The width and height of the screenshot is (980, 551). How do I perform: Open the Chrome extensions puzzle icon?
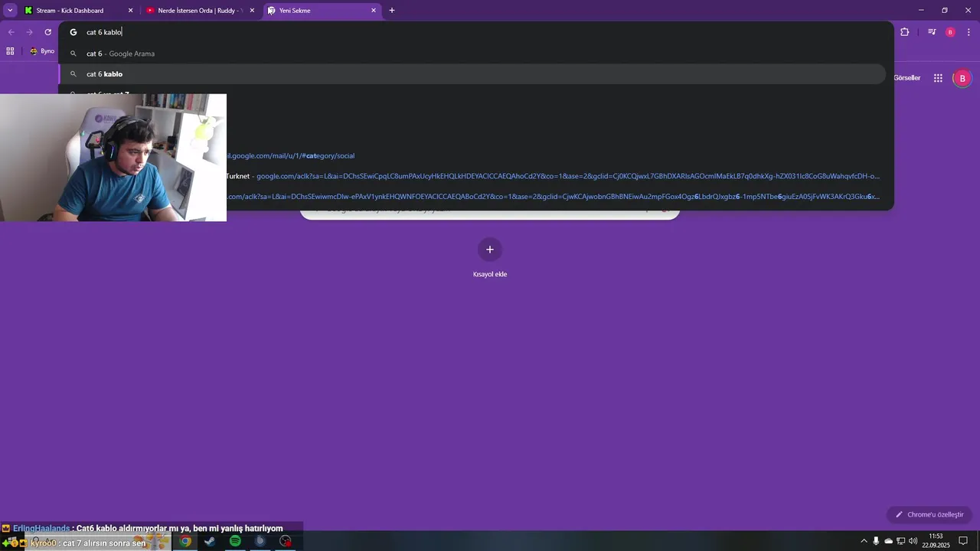pyautogui.click(x=905, y=32)
